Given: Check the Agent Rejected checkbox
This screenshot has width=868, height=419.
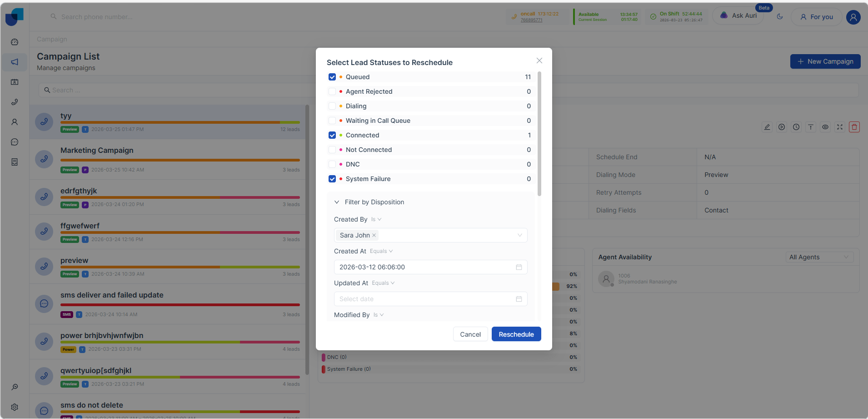Looking at the screenshot, I should (332, 91).
